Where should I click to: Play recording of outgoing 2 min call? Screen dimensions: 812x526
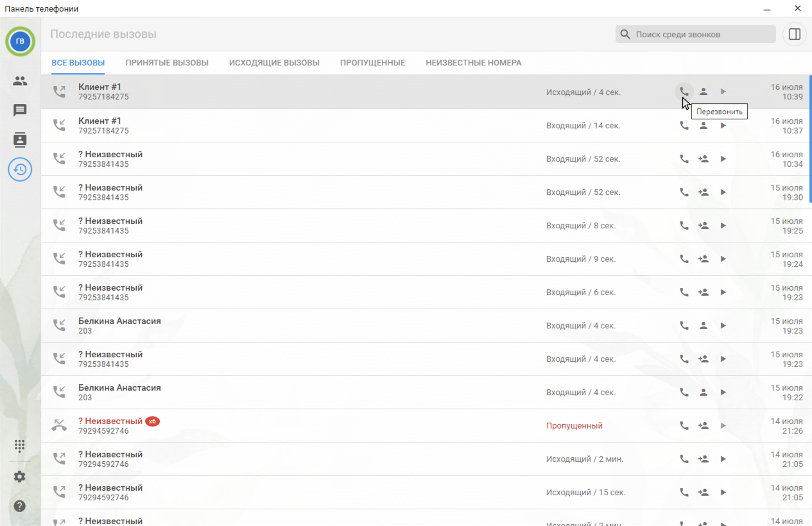point(723,459)
